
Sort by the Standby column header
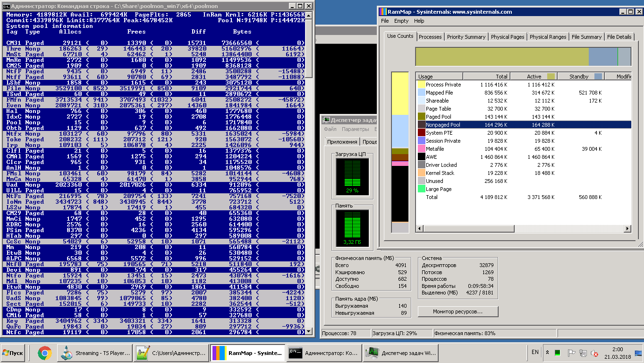pyautogui.click(x=579, y=76)
